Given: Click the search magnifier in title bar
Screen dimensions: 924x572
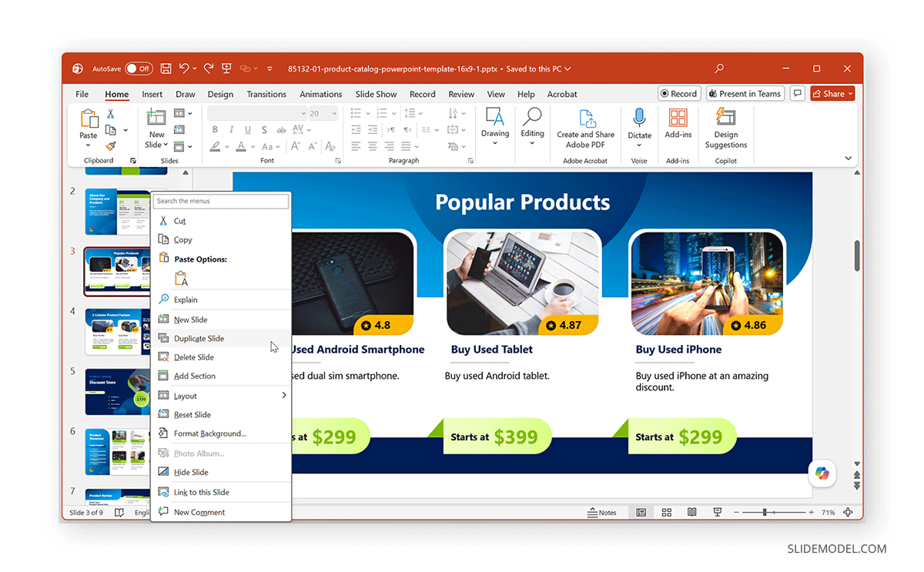Looking at the screenshot, I should coord(719,69).
